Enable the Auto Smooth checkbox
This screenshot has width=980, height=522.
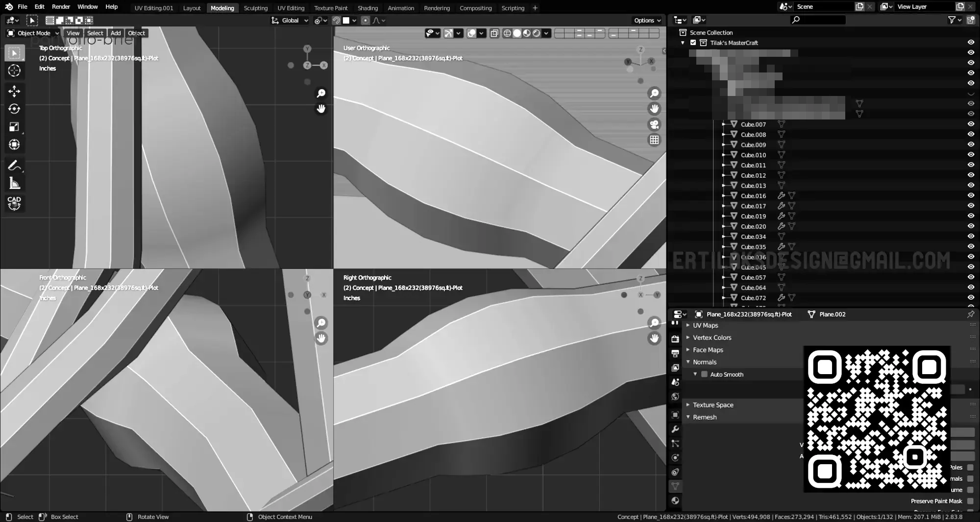704,374
